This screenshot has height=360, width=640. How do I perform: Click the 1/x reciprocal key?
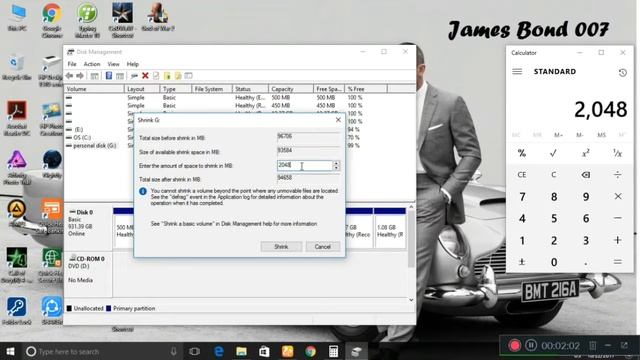point(617,153)
